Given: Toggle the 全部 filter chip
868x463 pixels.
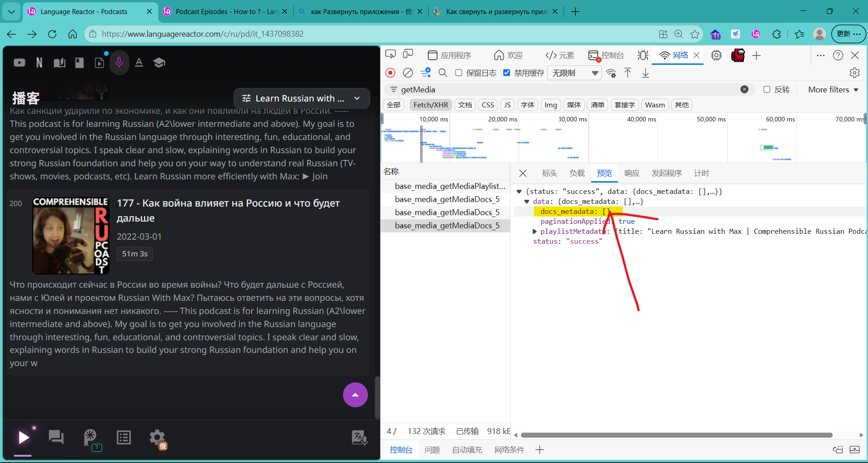Looking at the screenshot, I should coord(394,105).
